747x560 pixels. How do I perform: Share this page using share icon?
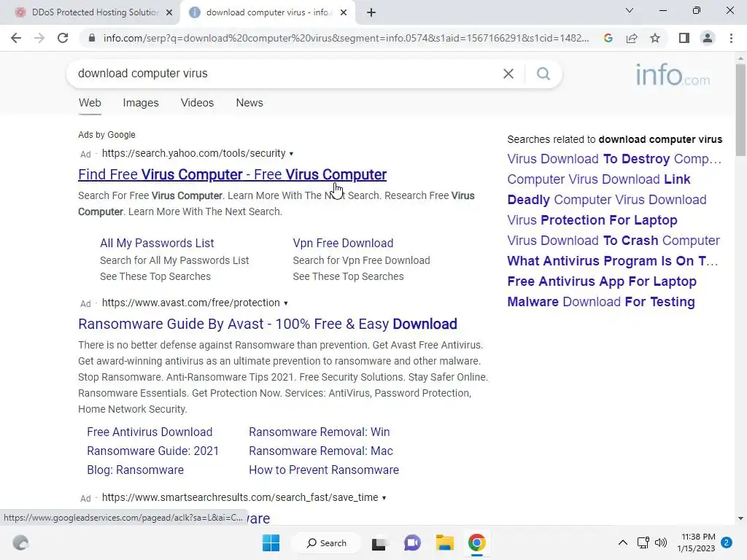(x=632, y=38)
